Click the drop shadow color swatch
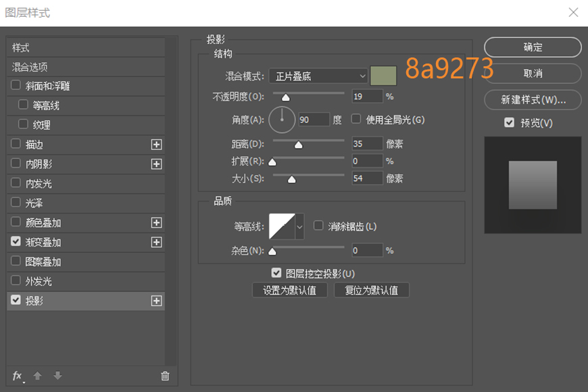This screenshot has width=588, height=392. click(383, 76)
